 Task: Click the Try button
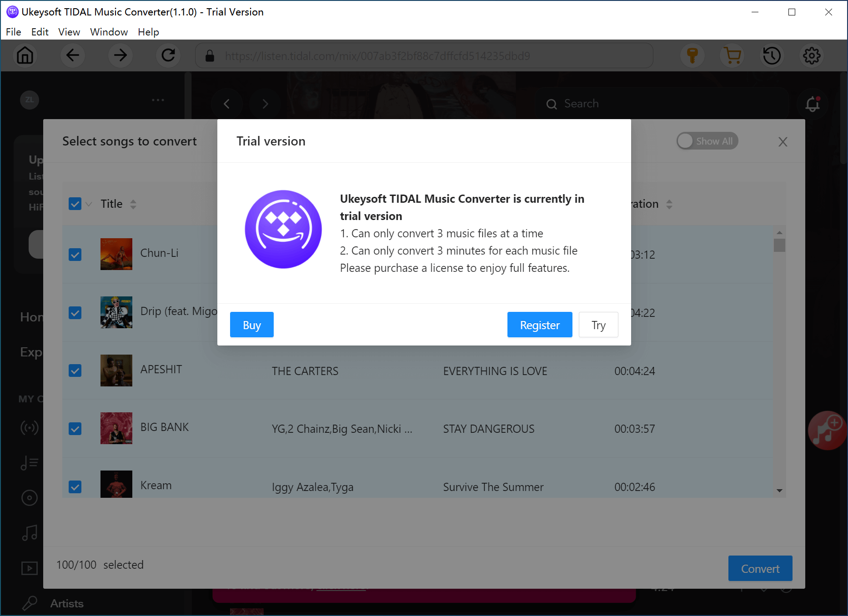tap(598, 325)
